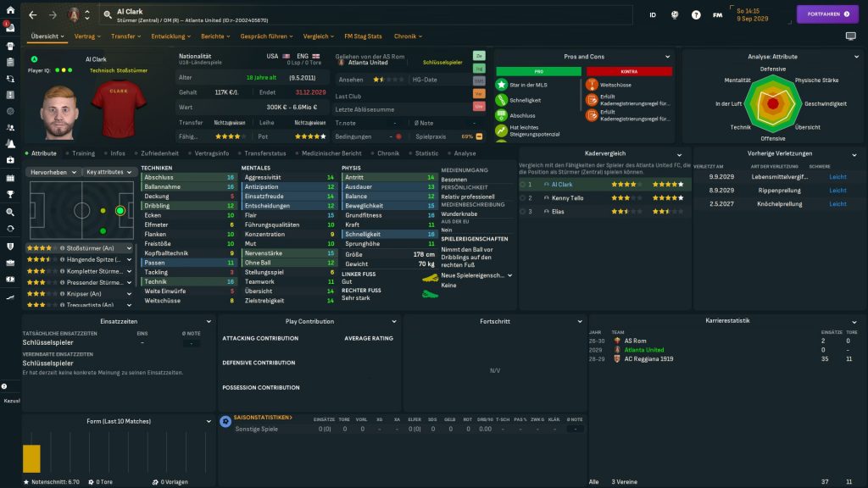Image resolution: width=868 pixels, height=488 pixels.
Task: Open the trophy icon in the sidebar
Action: [10, 194]
